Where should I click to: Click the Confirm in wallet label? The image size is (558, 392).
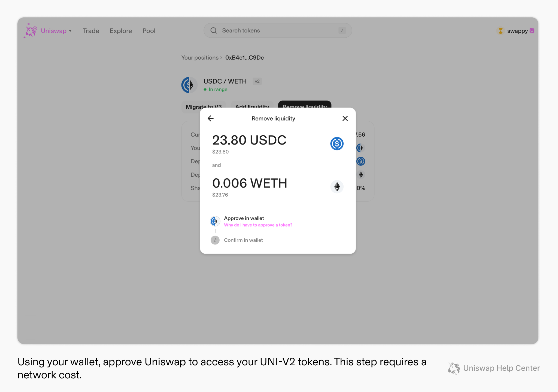(x=243, y=240)
